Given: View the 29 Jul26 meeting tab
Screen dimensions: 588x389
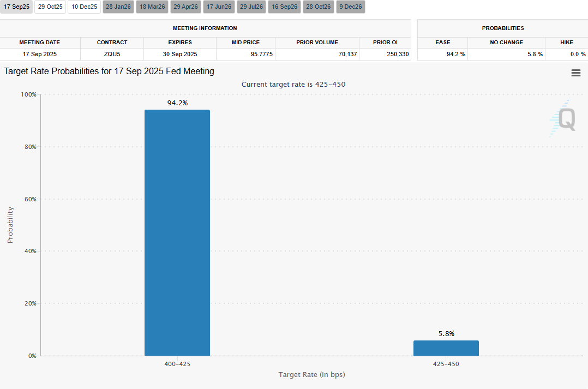Looking at the screenshot, I should (x=251, y=7).
